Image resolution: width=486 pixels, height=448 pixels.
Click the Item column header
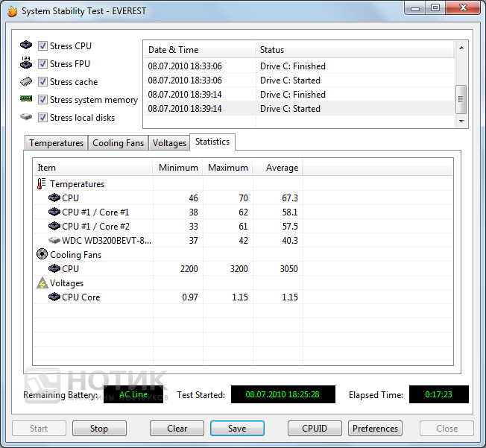(x=93, y=168)
